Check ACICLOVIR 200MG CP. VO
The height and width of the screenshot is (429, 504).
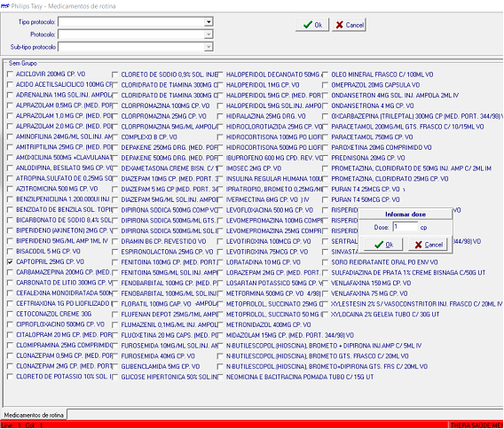10,74
